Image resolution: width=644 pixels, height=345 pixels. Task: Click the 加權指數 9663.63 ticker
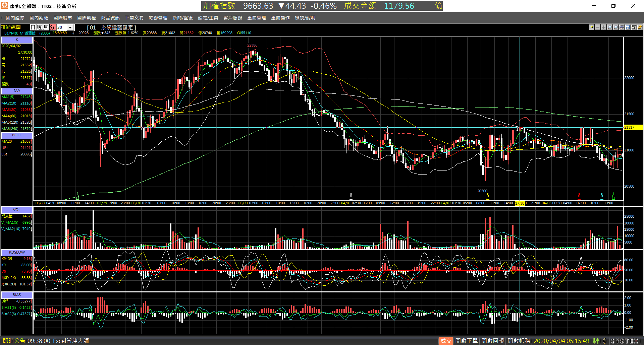point(238,6)
